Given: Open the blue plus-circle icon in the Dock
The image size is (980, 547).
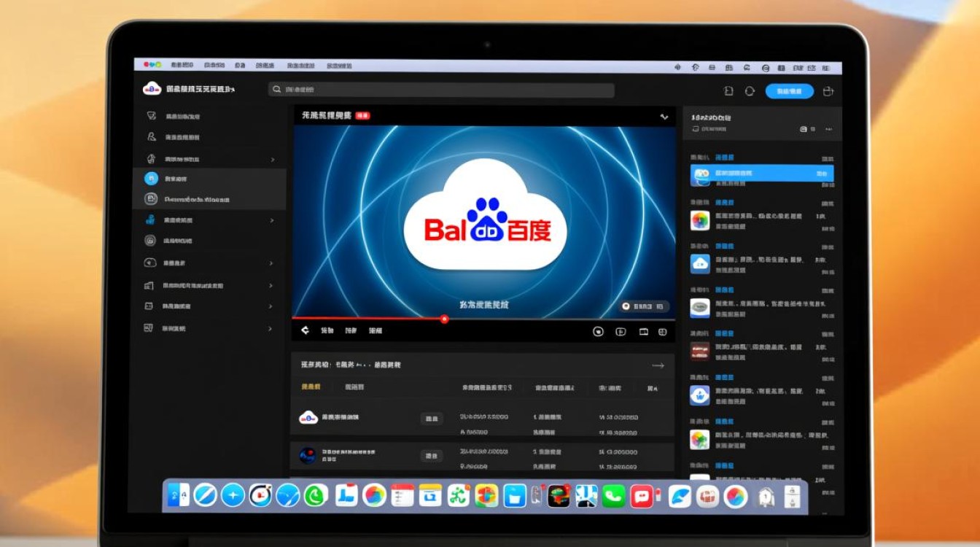Looking at the screenshot, I should pyautogui.click(x=233, y=495).
